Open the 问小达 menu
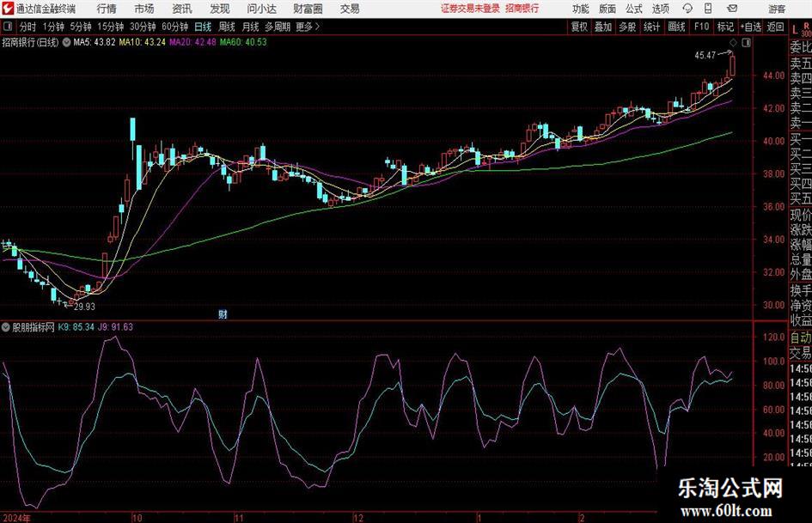This screenshot has height=523, width=812. click(261, 9)
